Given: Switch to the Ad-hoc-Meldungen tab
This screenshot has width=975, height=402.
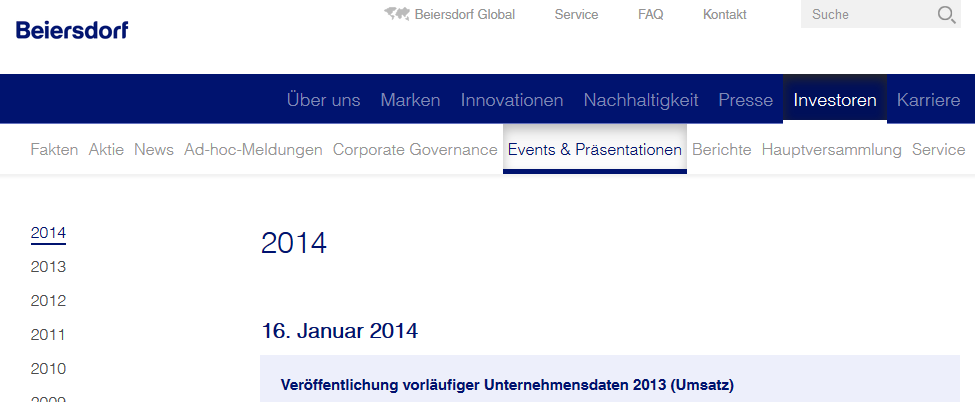Looking at the screenshot, I should click(x=253, y=150).
